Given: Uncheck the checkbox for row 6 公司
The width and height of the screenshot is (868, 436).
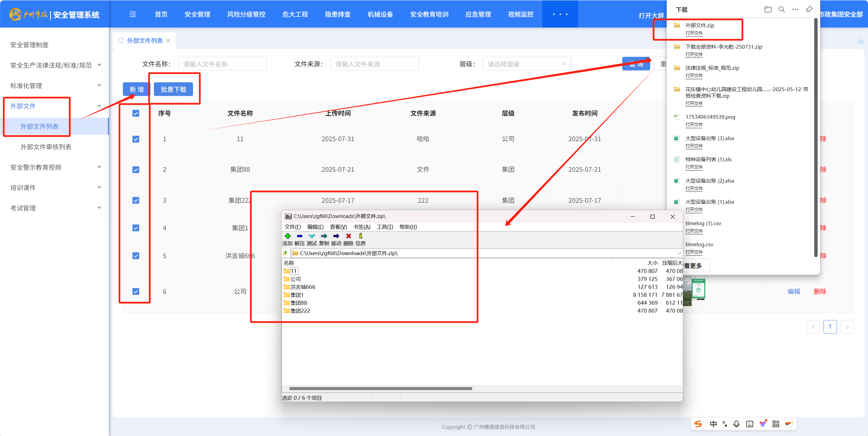Looking at the screenshot, I should click(136, 291).
